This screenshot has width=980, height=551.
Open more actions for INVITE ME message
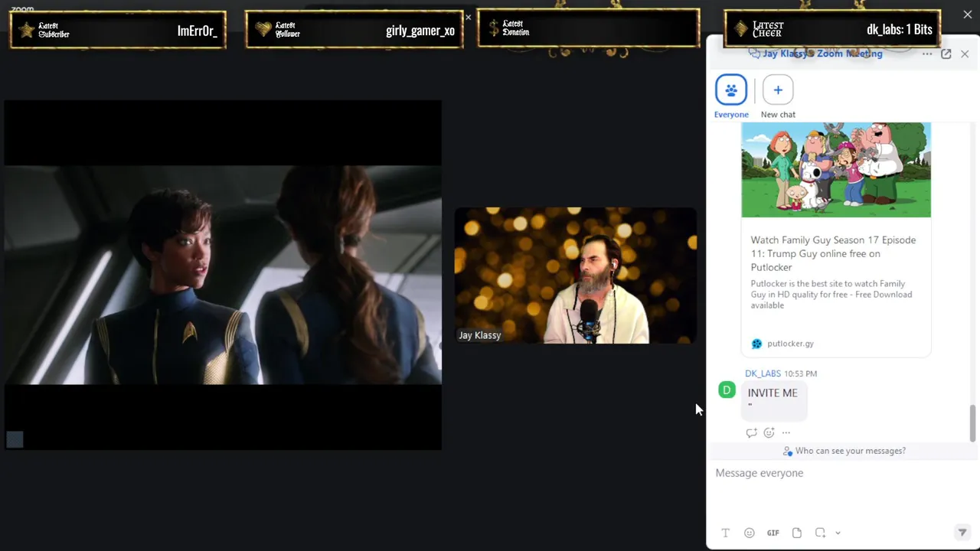click(786, 432)
